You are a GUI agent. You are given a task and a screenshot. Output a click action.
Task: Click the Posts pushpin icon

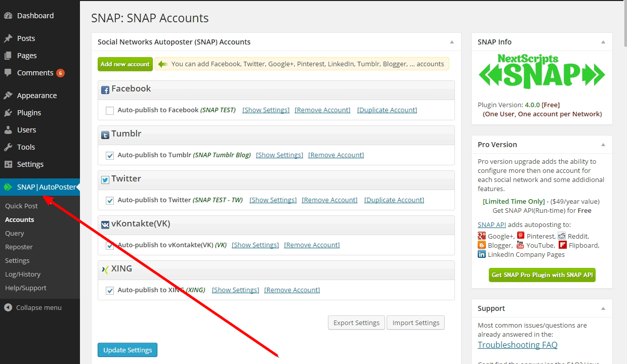[8, 38]
